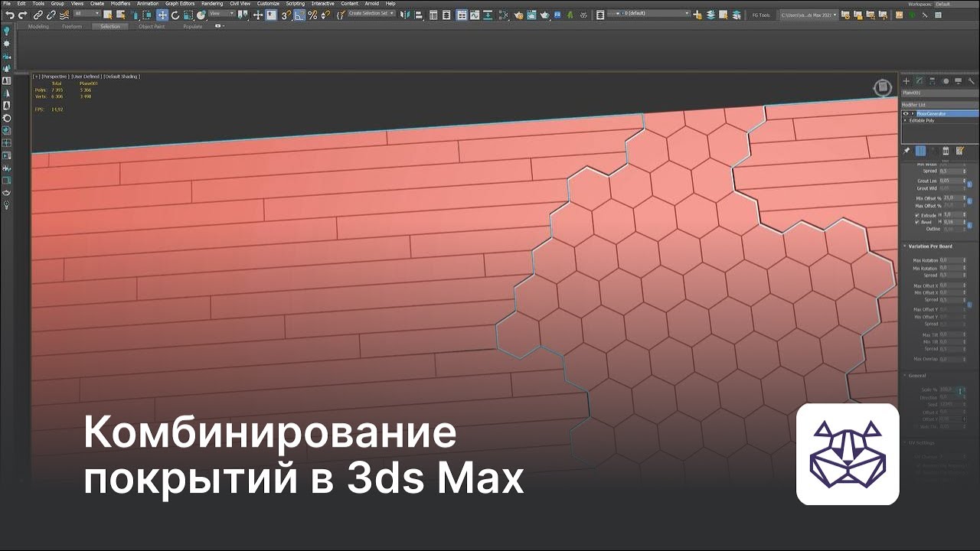Open the Display tab in command panel
The height and width of the screenshot is (551, 980).
tap(958, 80)
